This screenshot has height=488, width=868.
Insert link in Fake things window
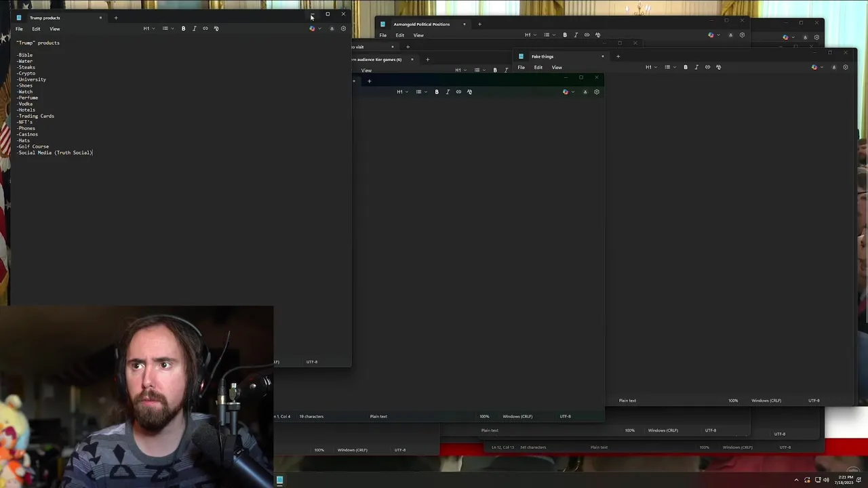(707, 67)
